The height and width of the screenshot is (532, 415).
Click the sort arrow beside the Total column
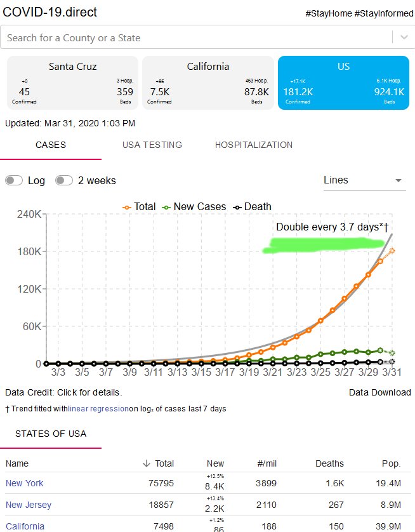(147, 463)
